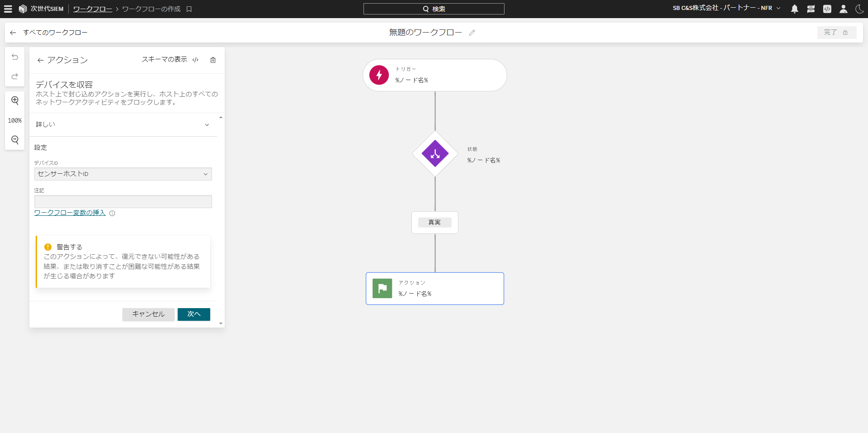This screenshot has width=868, height=433.
Task: Show info about workflow variable insertion
Action: [x=112, y=213]
